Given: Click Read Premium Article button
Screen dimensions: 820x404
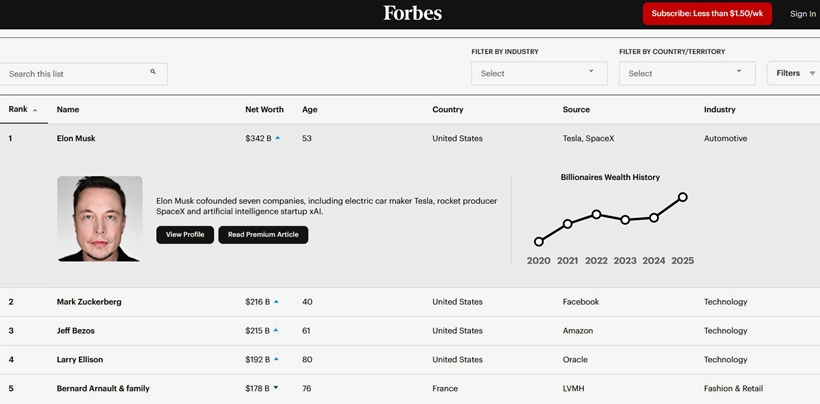Looking at the screenshot, I should click(x=263, y=235).
